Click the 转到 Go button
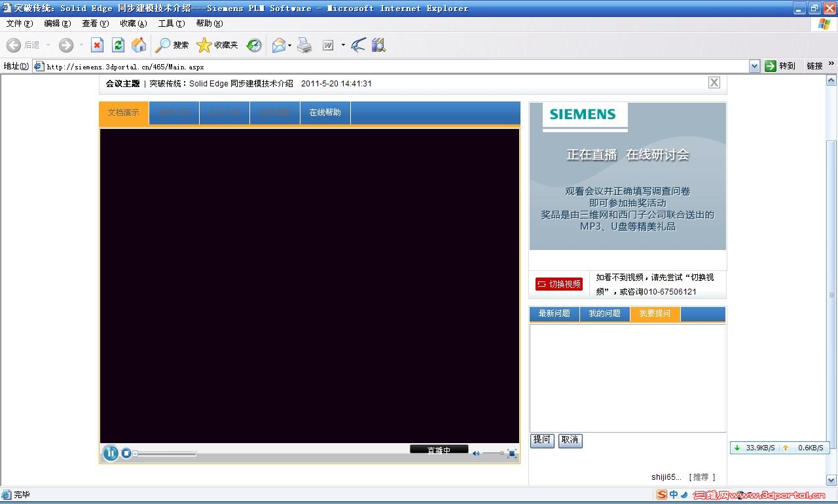The height and width of the screenshot is (504, 838). point(780,66)
